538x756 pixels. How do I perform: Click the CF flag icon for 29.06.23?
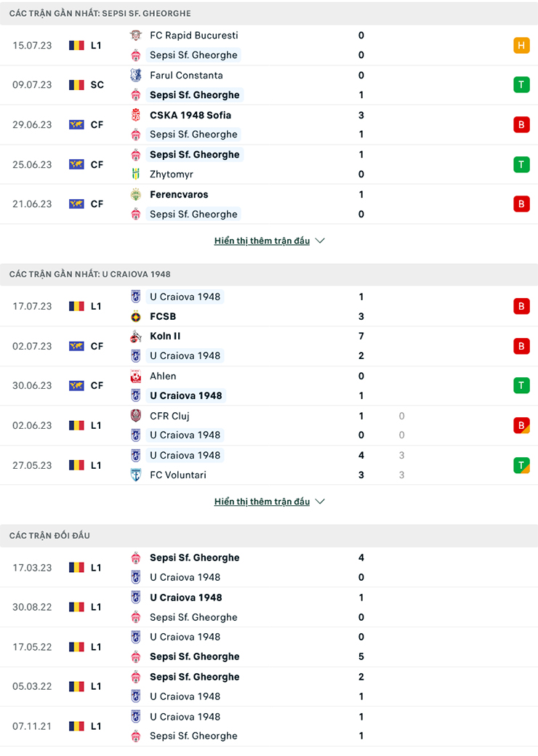tap(76, 124)
